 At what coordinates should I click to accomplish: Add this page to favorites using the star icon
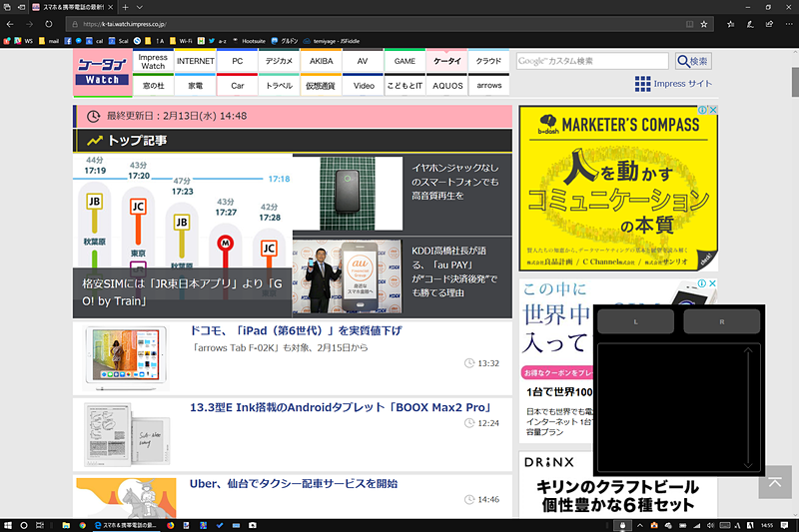[x=704, y=24]
